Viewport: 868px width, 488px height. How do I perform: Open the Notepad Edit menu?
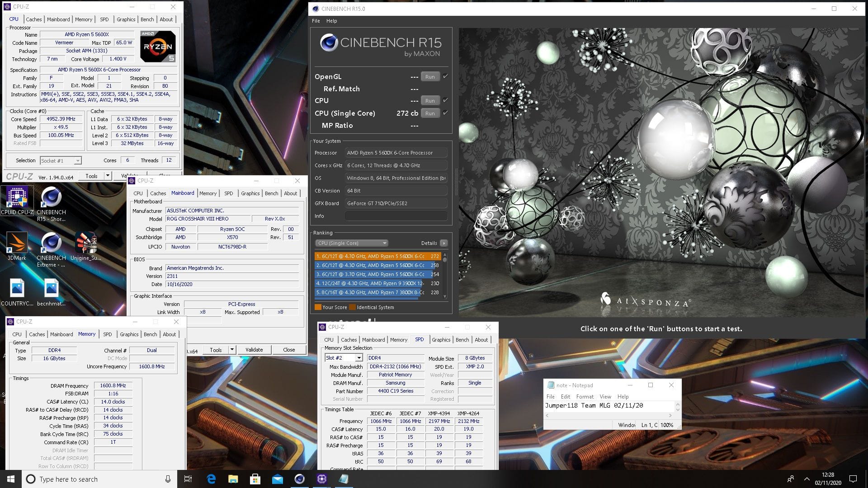tap(566, 396)
